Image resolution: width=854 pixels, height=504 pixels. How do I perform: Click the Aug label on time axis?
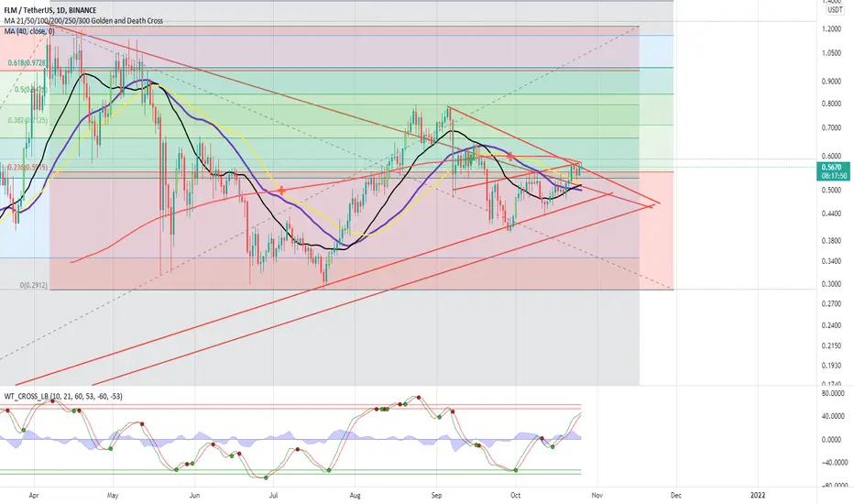[x=356, y=495]
